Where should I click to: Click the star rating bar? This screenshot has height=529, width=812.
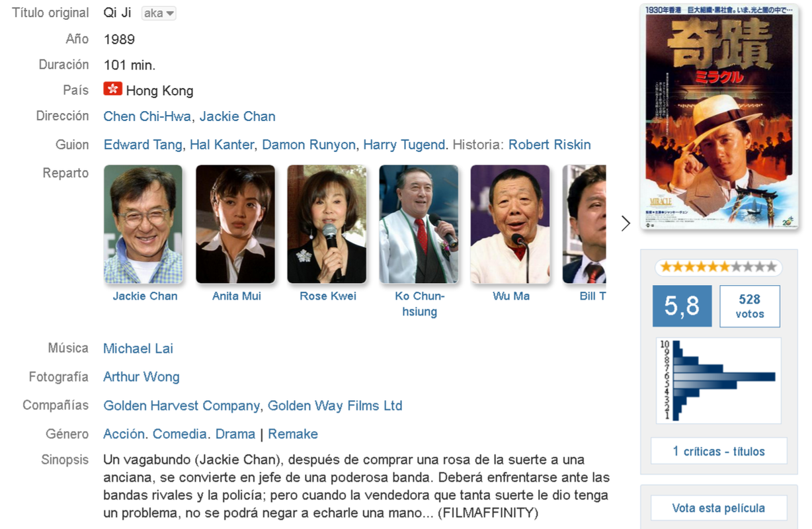tap(719, 267)
